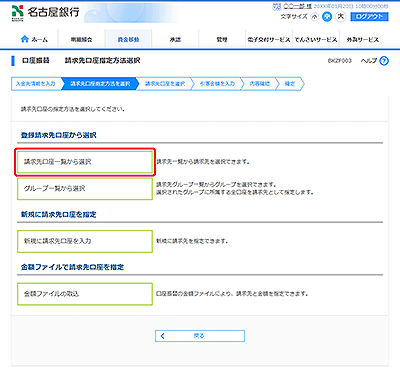The image size is (400, 381).
Task: Open the 外為サービス tab
Action: [363, 39]
